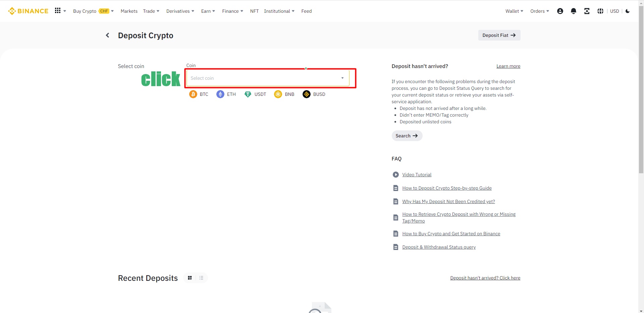Open Why Has My Deposit Not Been Credited

[449, 201]
